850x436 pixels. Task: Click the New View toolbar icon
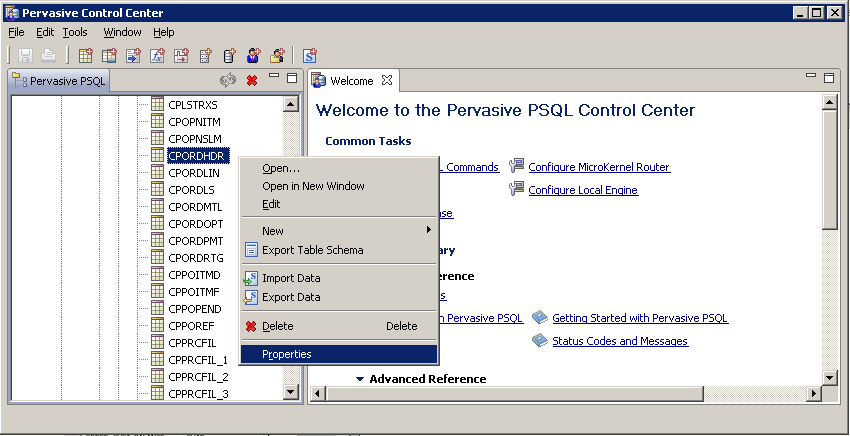pyautogui.click(x=110, y=55)
